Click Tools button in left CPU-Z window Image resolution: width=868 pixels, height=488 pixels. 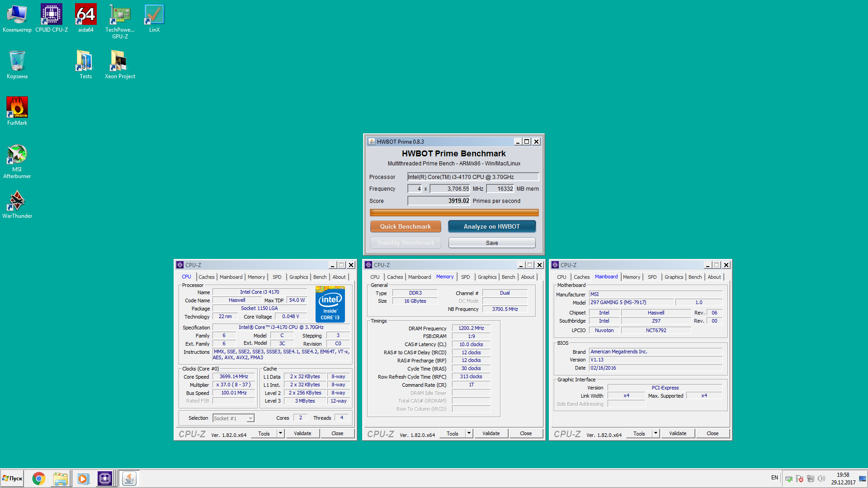[264, 433]
